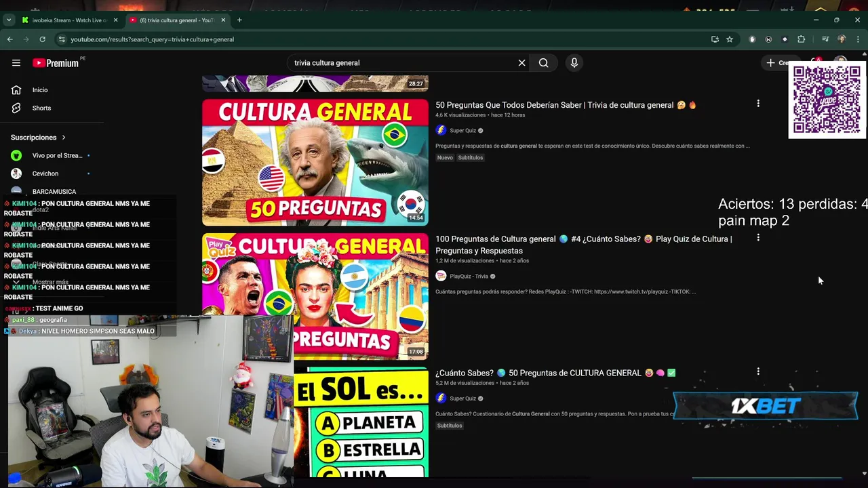Click the dark square diamond extension icon

click(x=785, y=39)
